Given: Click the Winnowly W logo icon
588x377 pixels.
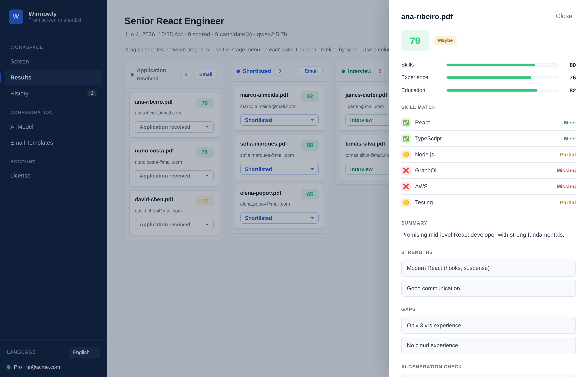Looking at the screenshot, I should (16, 17).
